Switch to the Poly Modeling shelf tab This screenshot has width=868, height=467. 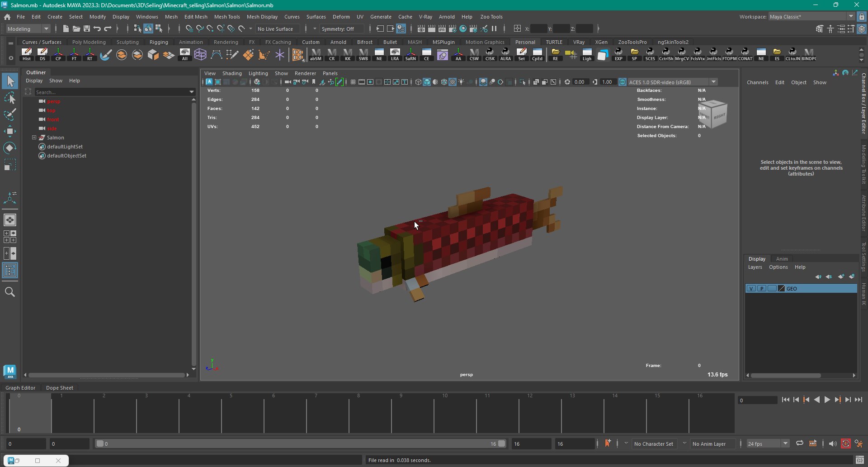(x=89, y=42)
